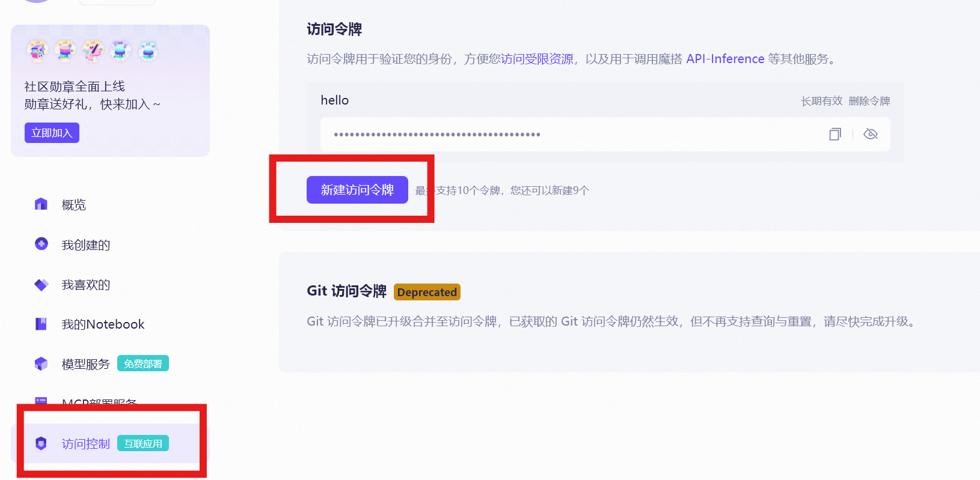Delete the hello token (删除令牌)
The height and width of the screenshot is (480, 980).
coord(869,101)
